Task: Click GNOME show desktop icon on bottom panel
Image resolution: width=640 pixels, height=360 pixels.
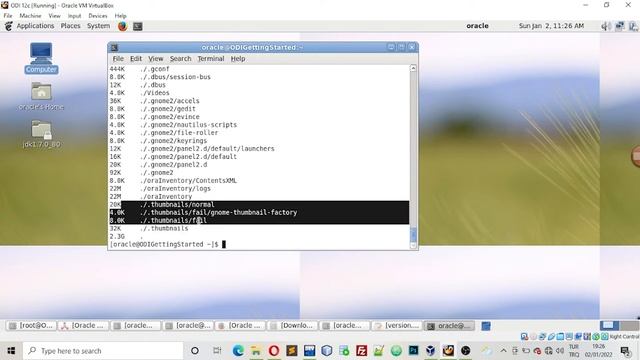Action: pyautogui.click(x=486, y=326)
